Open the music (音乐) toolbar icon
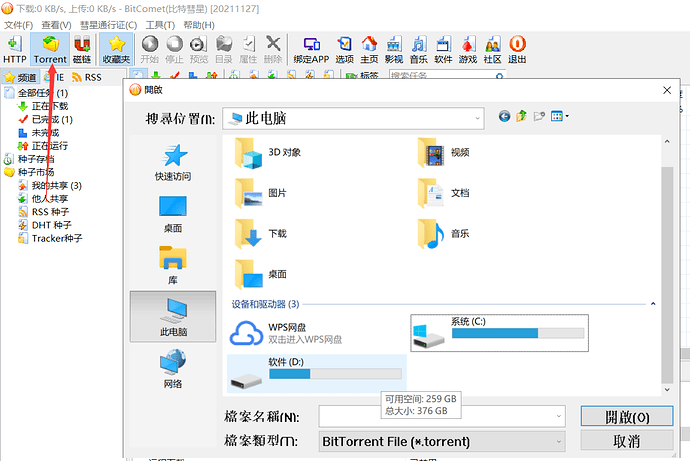 click(418, 49)
